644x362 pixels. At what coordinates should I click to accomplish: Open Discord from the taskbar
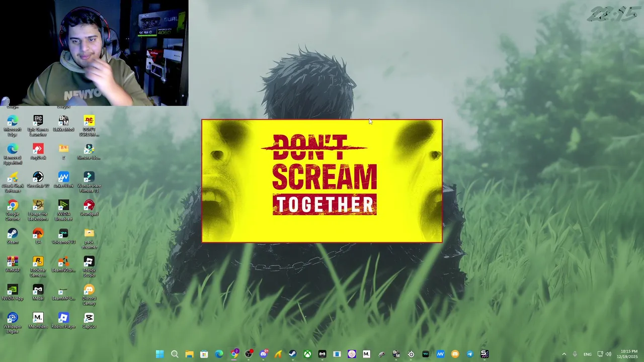263,354
